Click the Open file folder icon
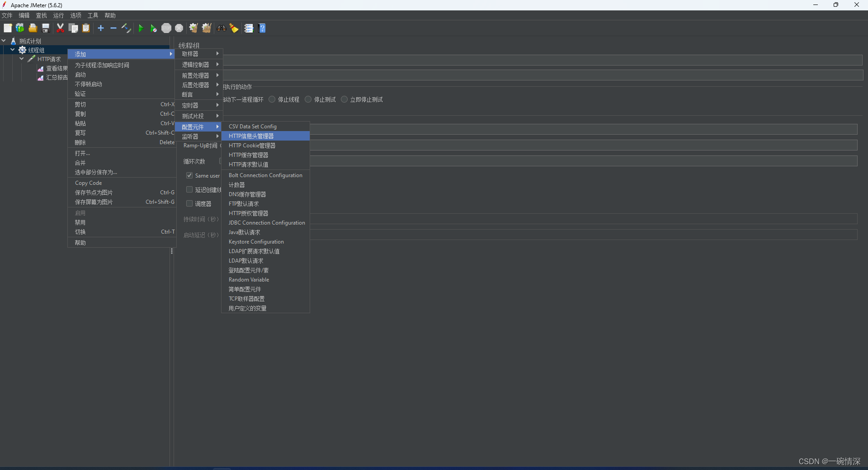The width and height of the screenshot is (868, 470). click(x=33, y=28)
